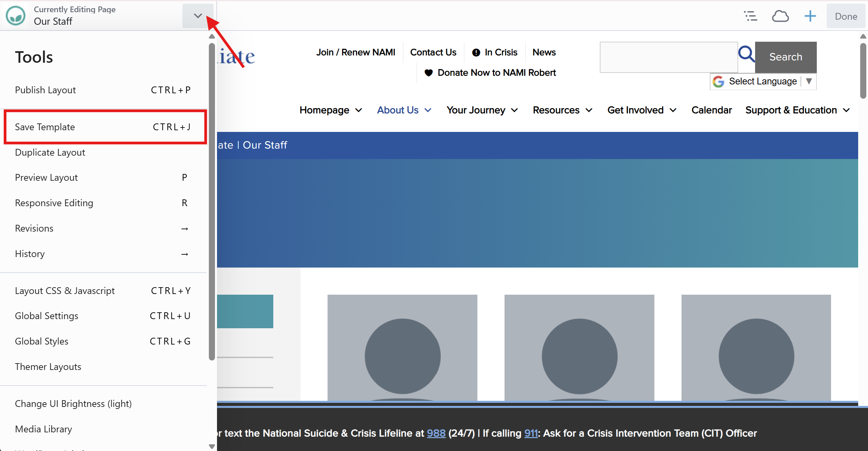868x451 pixels.
Task: Click the gray Search button
Action: pyautogui.click(x=786, y=57)
